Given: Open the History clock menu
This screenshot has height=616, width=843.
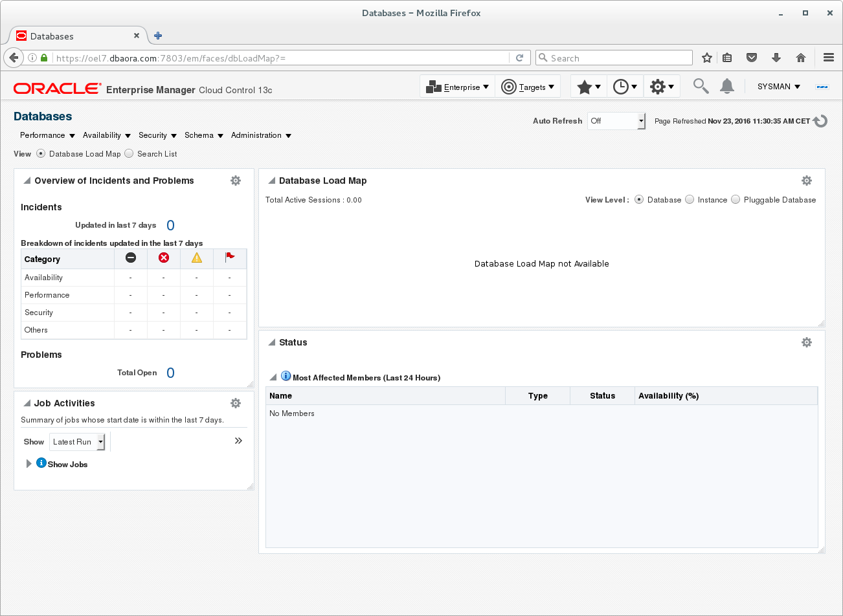Looking at the screenshot, I should point(625,87).
